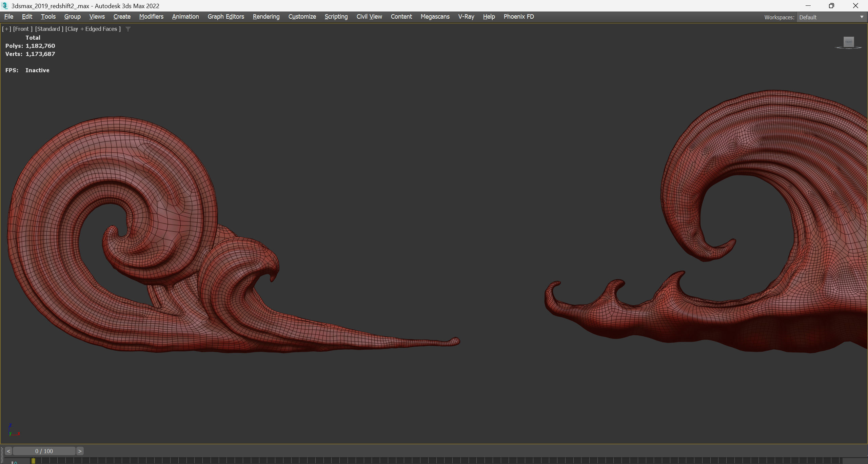Open the Graph Editors menu

click(226, 17)
